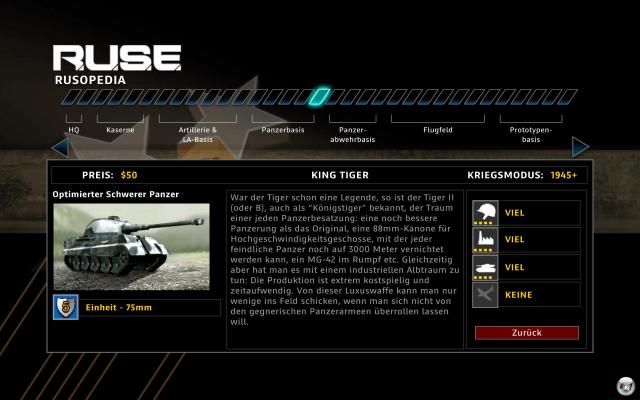640x400 pixels.
Task: Click the first segment of the unit timeline
Action: (70, 97)
